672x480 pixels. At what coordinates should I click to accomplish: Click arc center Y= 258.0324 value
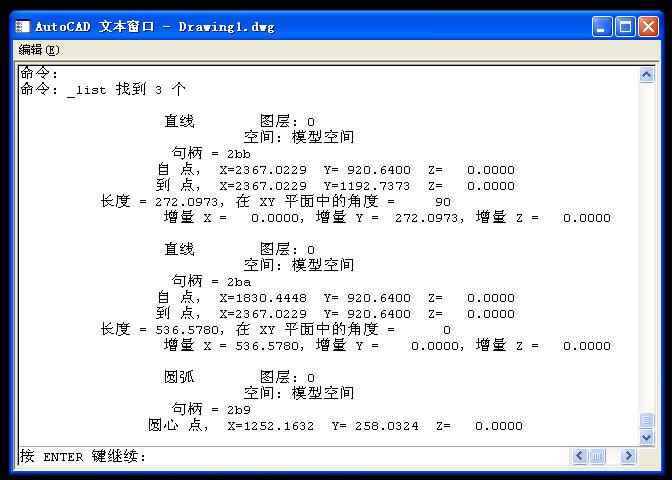[x=375, y=426]
